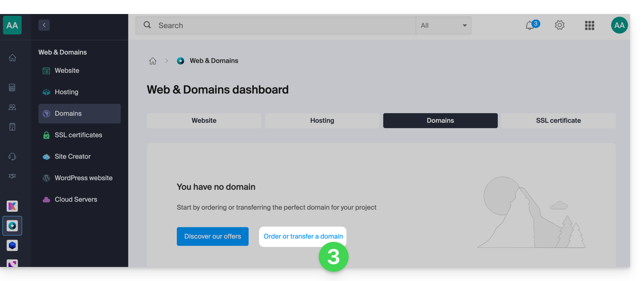Image resolution: width=644 pixels, height=281 pixels.
Task: Open the All search filter dropdown
Action: (x=443, y=26)
